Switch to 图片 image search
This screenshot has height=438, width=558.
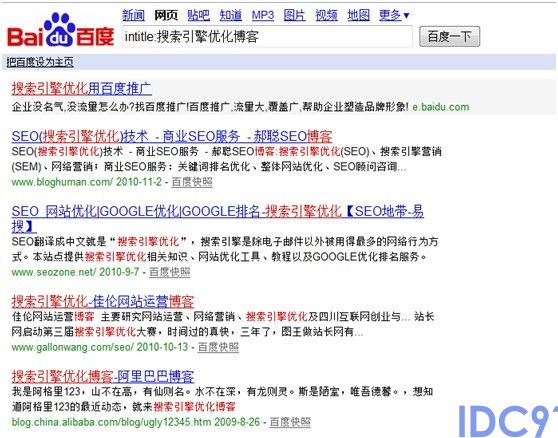click(294, 15)
